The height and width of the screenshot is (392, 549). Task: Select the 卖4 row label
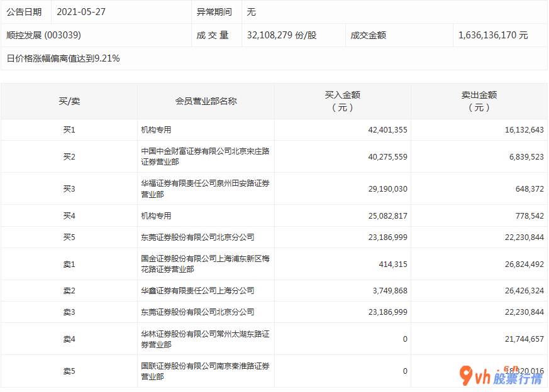(x=69, y=339)
